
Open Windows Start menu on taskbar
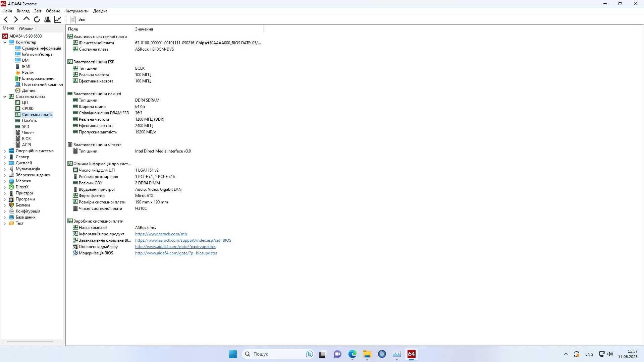233,354
